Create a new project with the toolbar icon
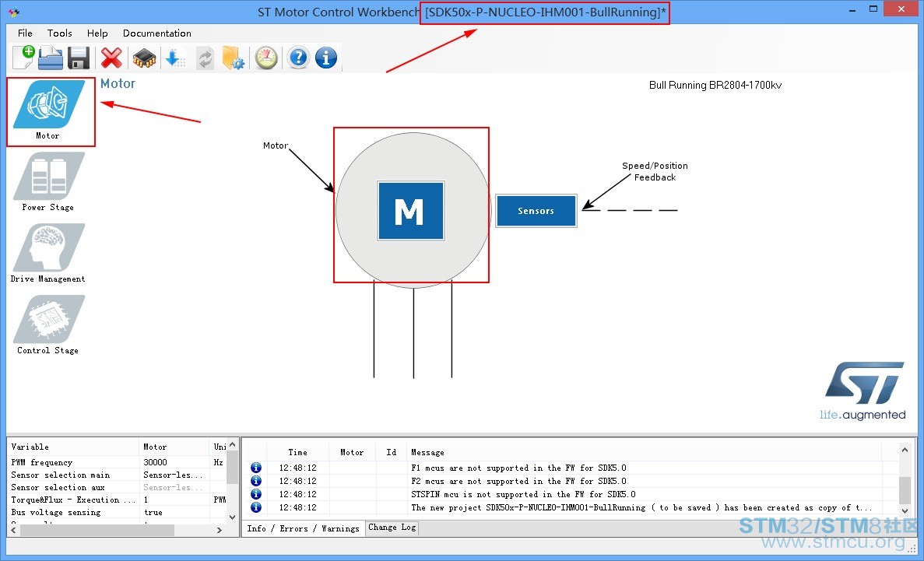Viewport: 924px width, 561px height. coord(23,58)
